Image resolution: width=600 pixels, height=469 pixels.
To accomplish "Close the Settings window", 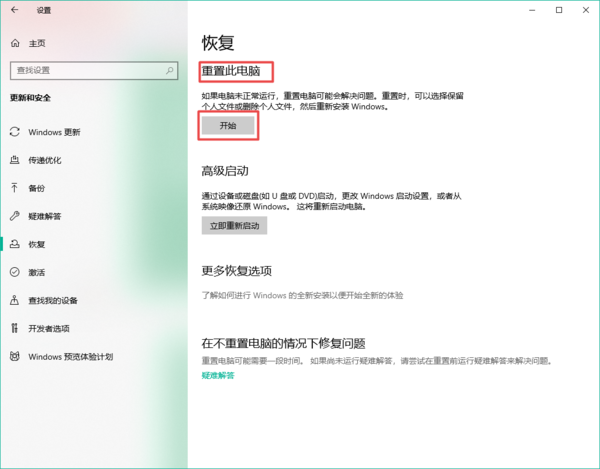I will [586, 10].
